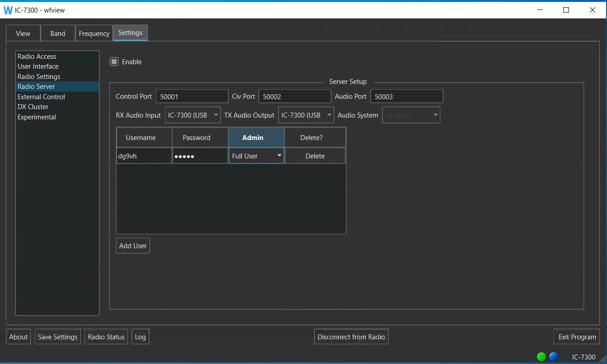Expand the TX Audio Output dropdown
The height and width of the screenshot is (364, 607).
[306, 115]
